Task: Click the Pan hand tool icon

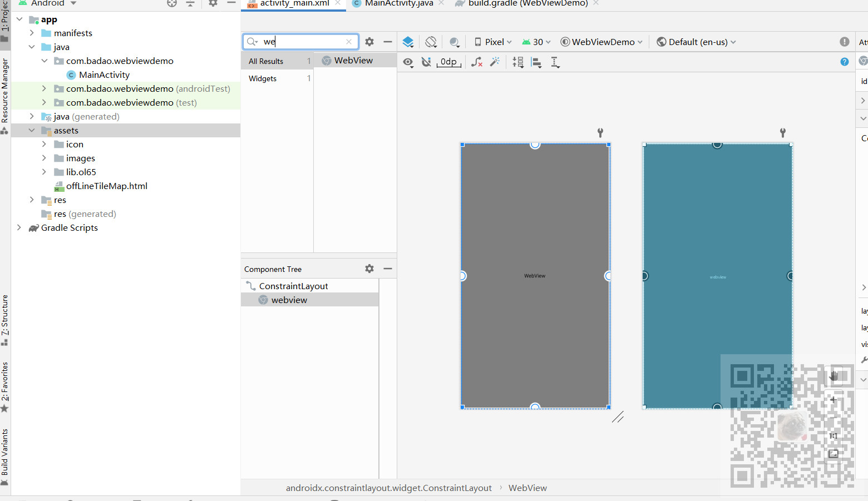Action: 834,376
